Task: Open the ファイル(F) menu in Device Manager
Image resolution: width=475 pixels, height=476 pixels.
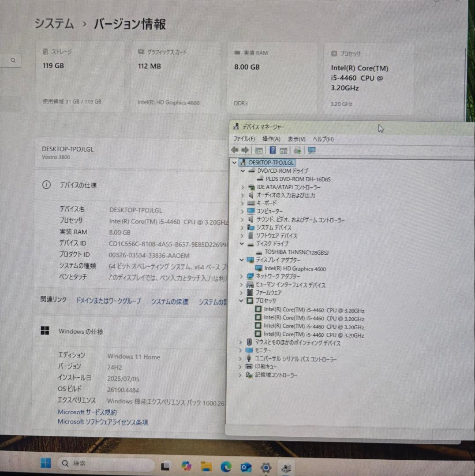Action: click(x=243, y=139)
